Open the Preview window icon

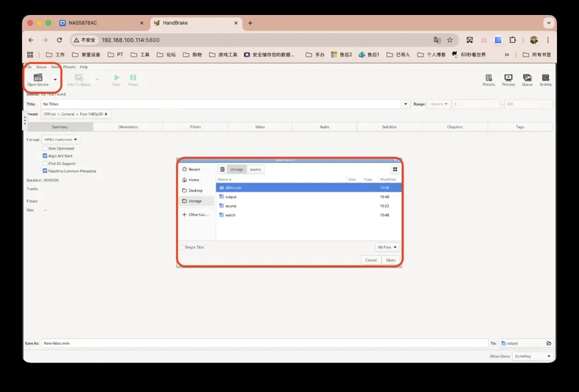(x=508, y=78)
